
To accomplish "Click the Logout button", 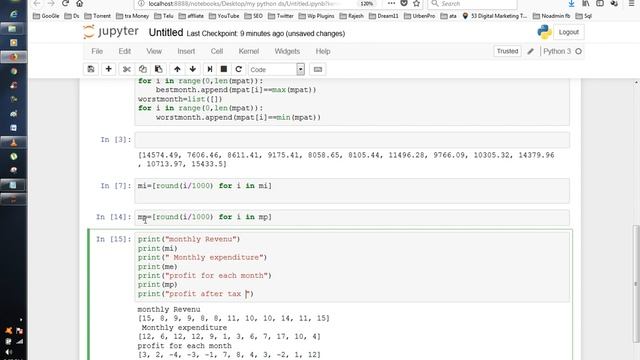I will [x=569, y=32].
